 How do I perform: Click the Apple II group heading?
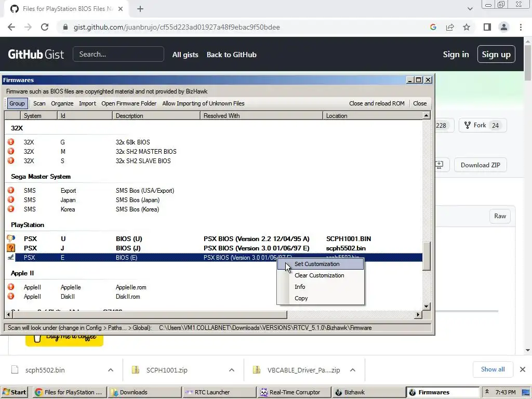(x=22, y=273)
